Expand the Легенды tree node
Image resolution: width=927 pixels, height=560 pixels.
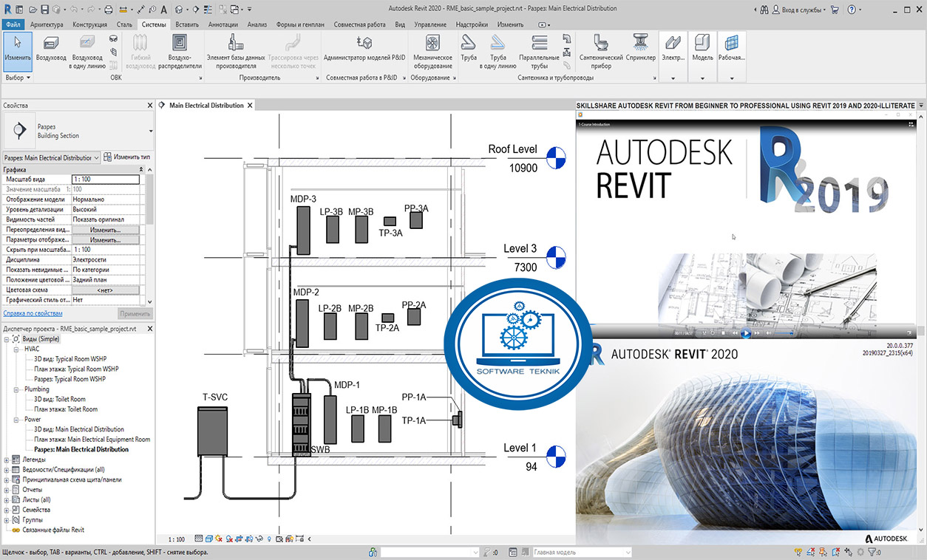pos(7,459)
